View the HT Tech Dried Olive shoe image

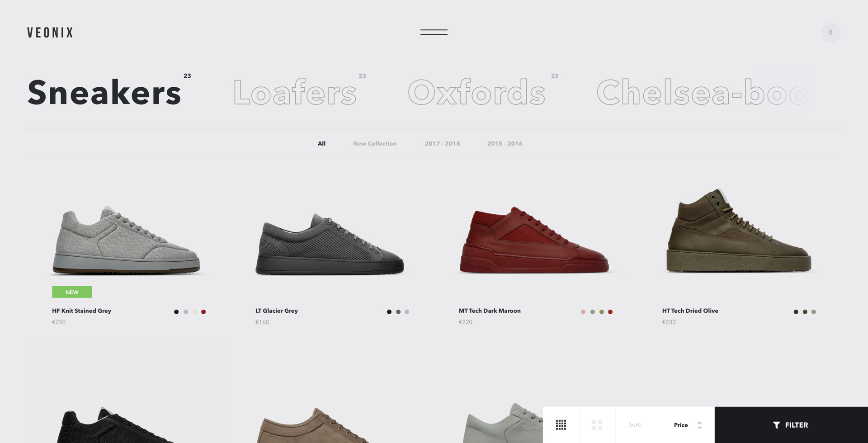pos(739,231)
